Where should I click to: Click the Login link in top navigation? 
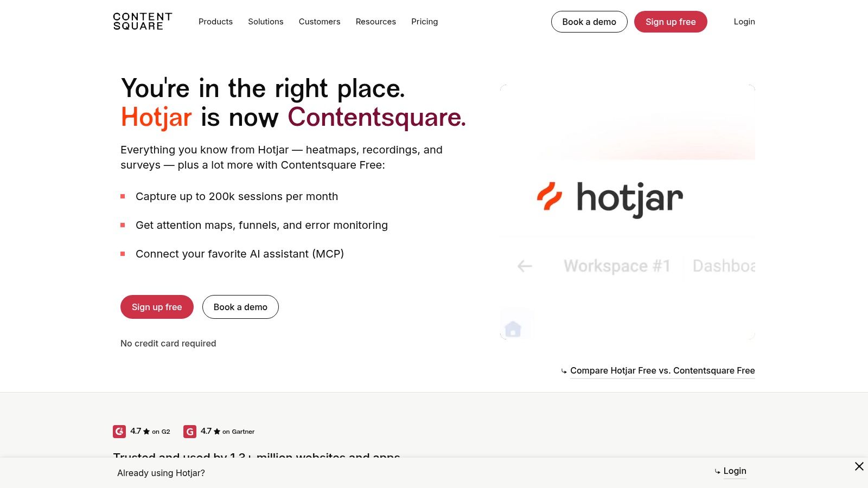coord(744,22)
